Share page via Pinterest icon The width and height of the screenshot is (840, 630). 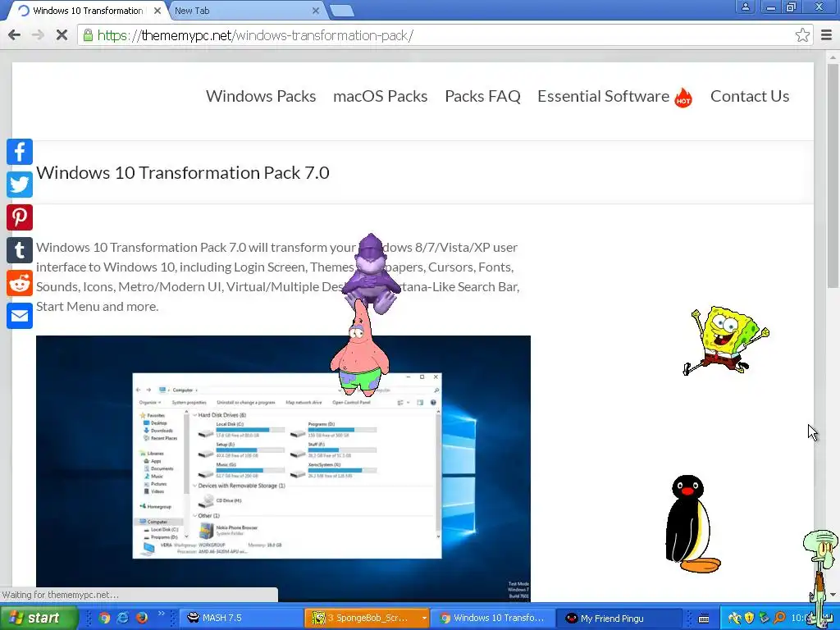20,217
